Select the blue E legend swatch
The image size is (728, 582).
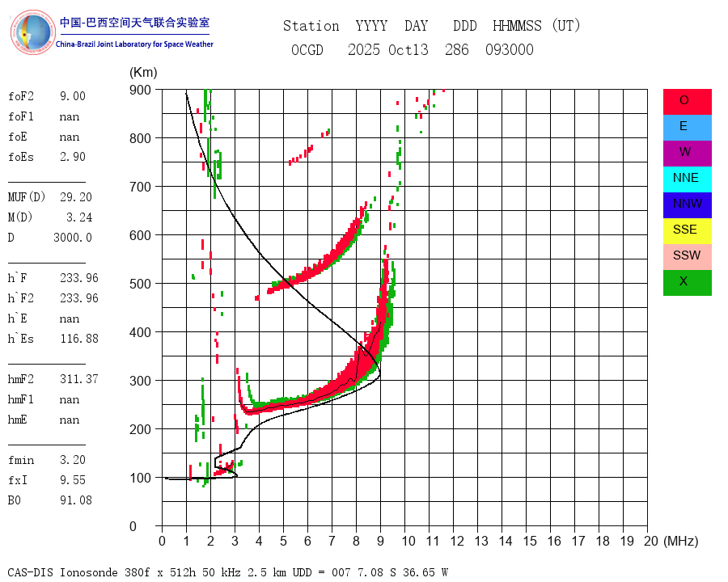click(687, 128)
